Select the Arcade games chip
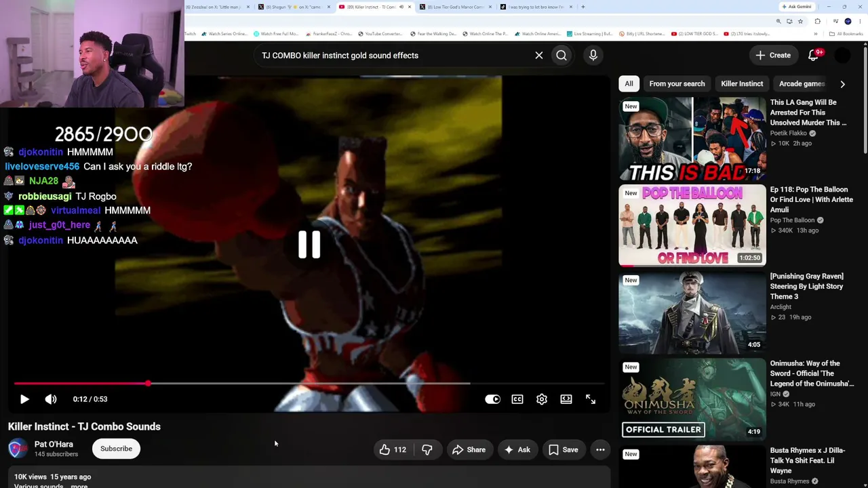Image resolution: width=868 pixels, height=488 pixels. (802, 83)
